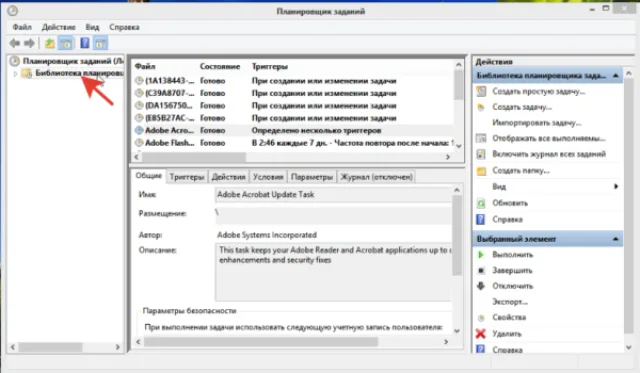Click the Планировщик заданий root clock icon
This screenshot has height=373, width=640.
15,61
